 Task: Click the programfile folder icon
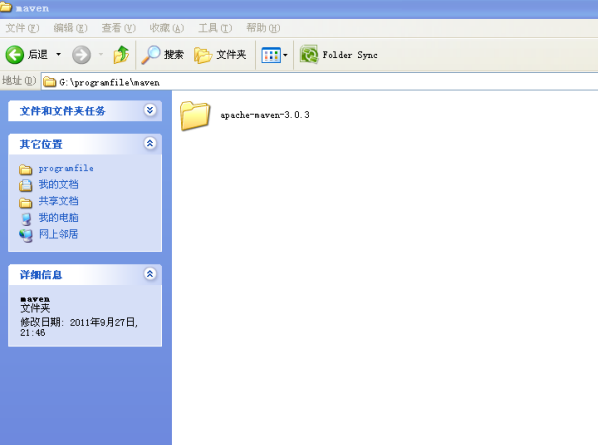tap(26, 169)
